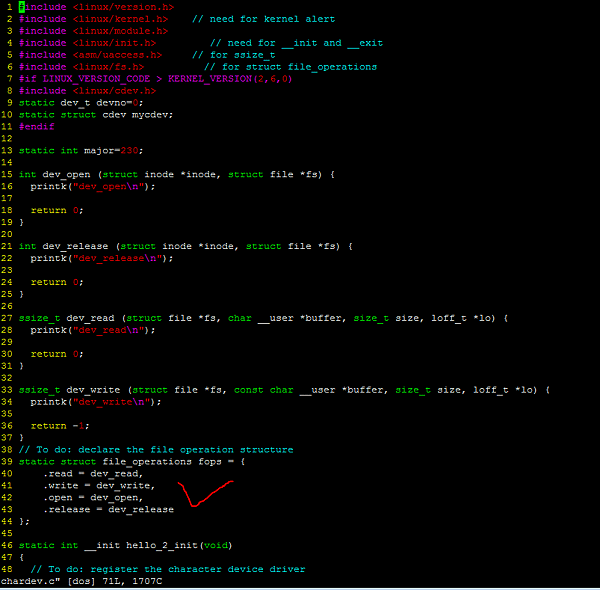Click "<asm/uaccess.h>" include path

click(x=117, y=55)
